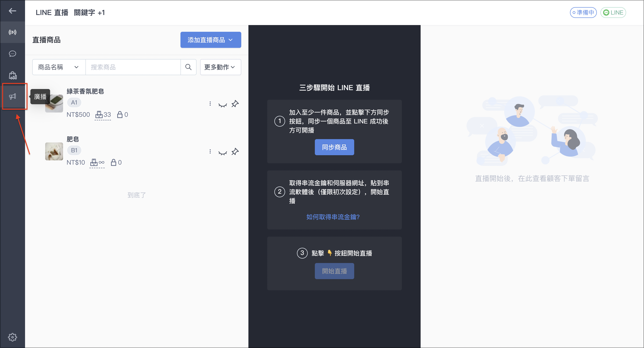The width and height of the screenshot is (644, 348).
Task: Click the 直播商品 heading
Action: coord(47,40)
